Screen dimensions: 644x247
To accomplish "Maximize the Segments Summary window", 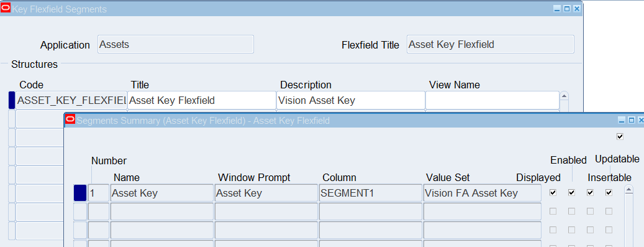I will point(631,120).
